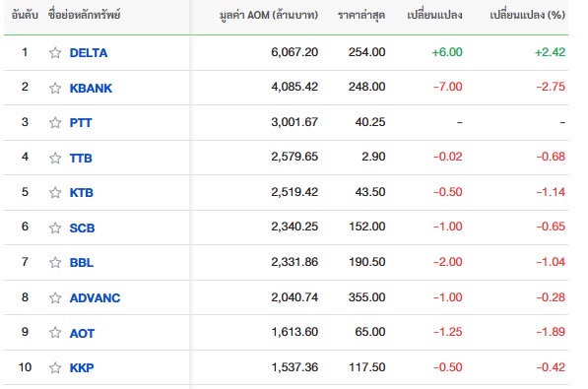The width and height of the screenshot is (588, 389).
Task: Toggle favorite star for DELTA
Action: point(55,52)
